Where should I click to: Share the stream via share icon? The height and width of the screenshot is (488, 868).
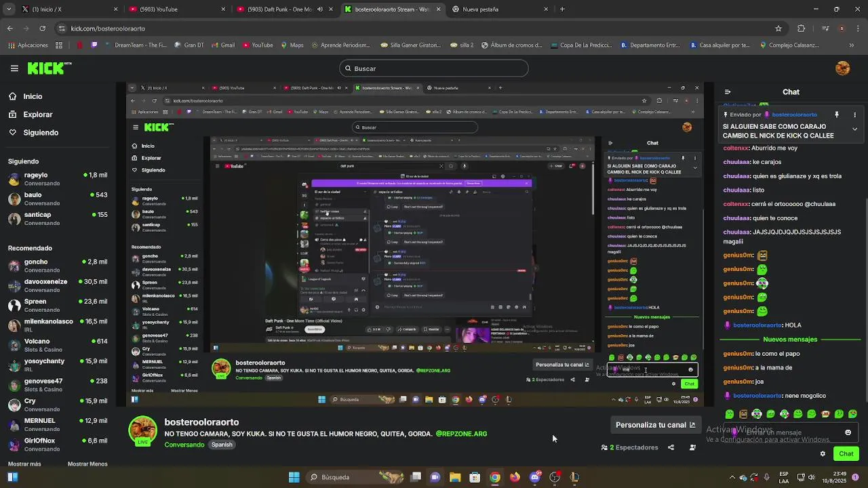[x=671, y=447]
